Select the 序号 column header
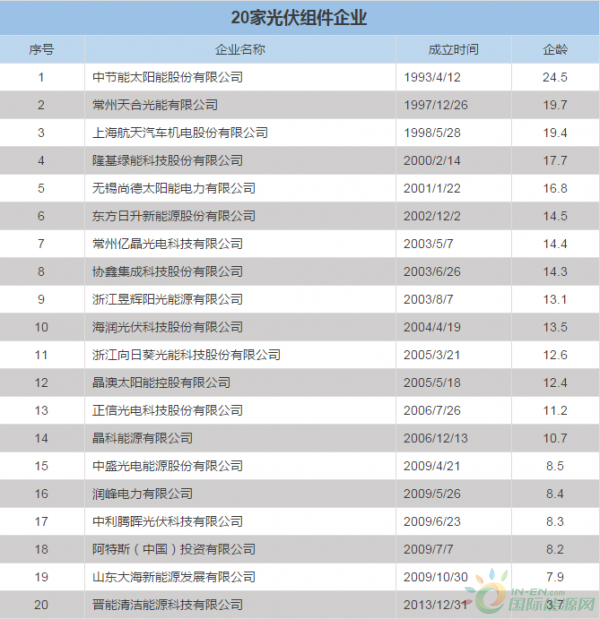 [x=41, y=49]
